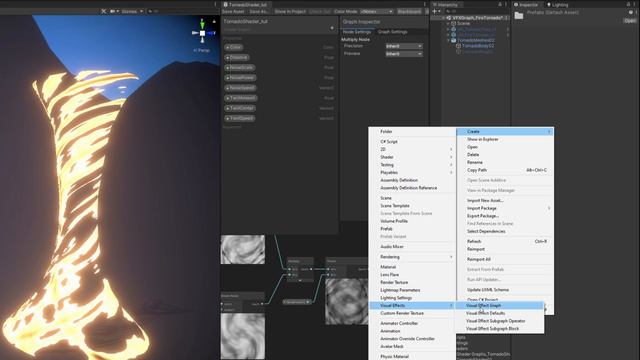
Task: Select the Inspector tab
Action: point(526,4)
